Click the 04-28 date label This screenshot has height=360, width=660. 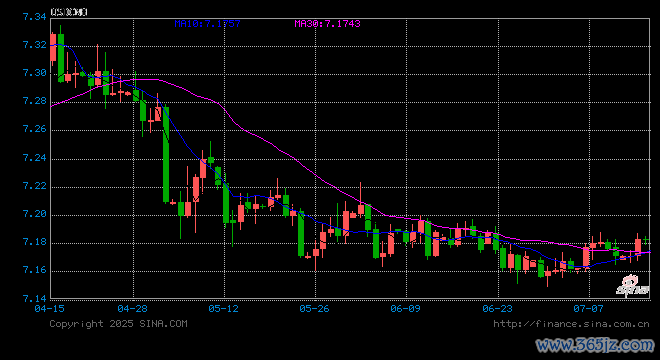coord(133,309)
